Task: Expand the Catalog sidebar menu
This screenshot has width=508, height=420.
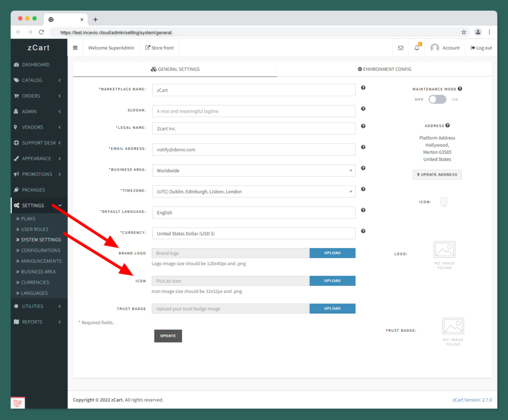Action: coord(39,80)
